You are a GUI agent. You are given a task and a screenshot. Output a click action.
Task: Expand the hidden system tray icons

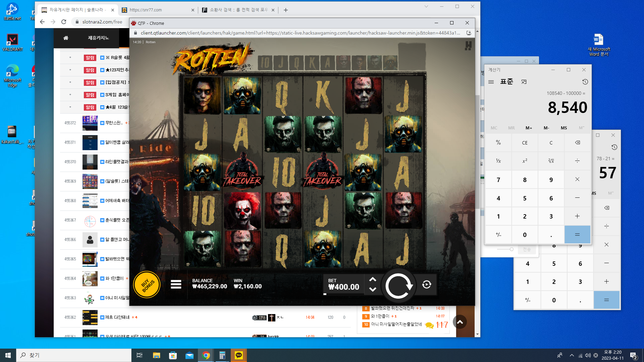(x=572, y=355)
